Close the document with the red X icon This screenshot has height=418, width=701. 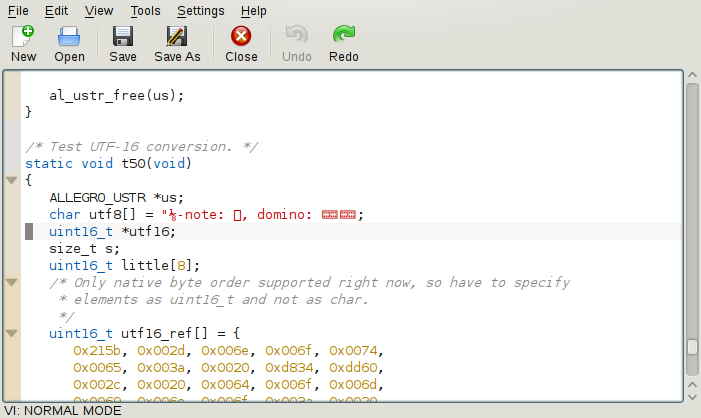pyautogui.click(x=241, y=37)
